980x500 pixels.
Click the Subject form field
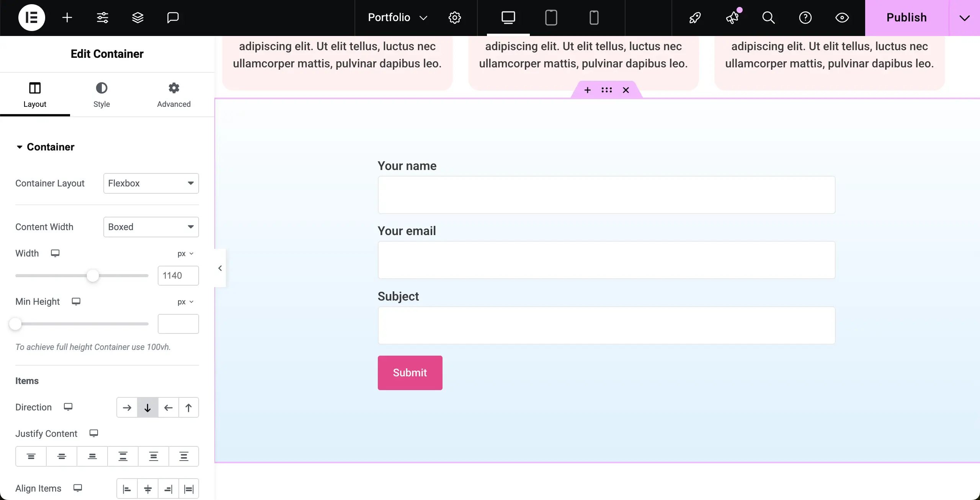[x=606, y=325]
